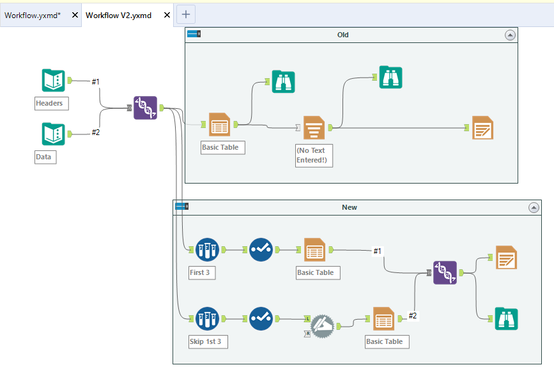
Task: Open the Browse tool in the New container
Action: point(506,319)
